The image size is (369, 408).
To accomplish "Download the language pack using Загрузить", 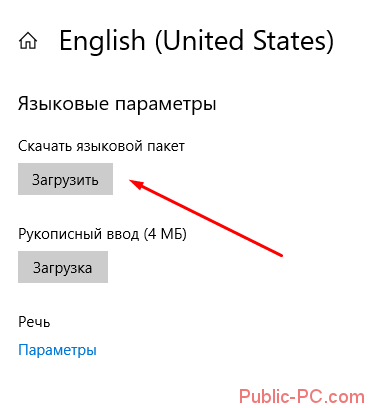I will point(65,179).
